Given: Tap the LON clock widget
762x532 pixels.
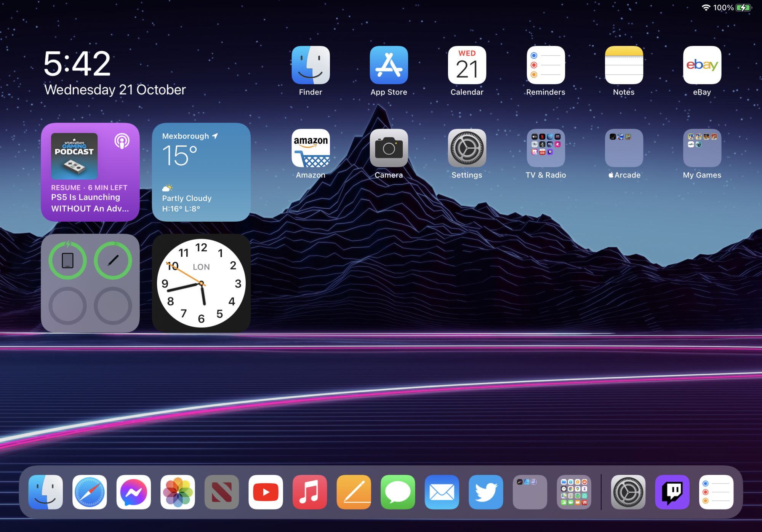Looking at the screenshot, I should [201, 283].
